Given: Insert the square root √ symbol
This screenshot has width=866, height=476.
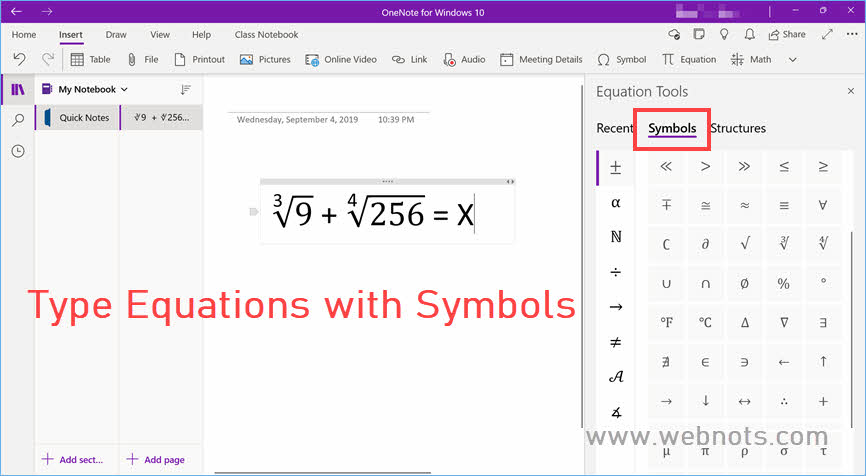Looking at the screenshot, I should 744,245.
